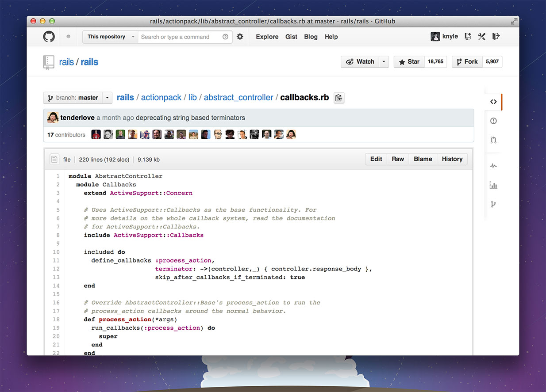Open the tools and settings wrench icon

[x=482, y=37]
